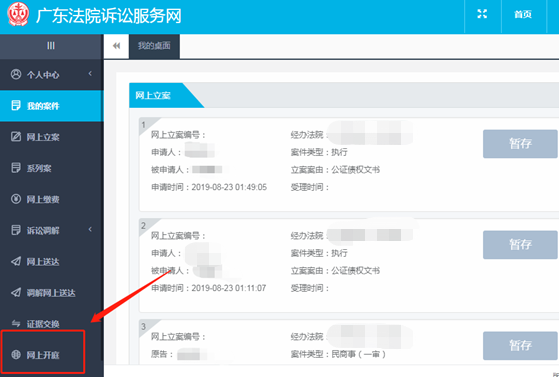Click the fullscreen expand icon in header
559x378 pixels.
coord(482,14)
